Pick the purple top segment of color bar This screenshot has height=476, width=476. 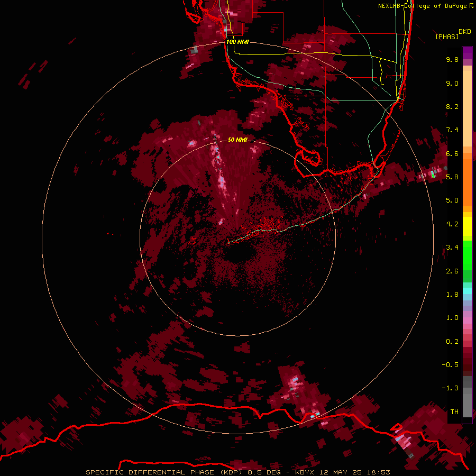pyautogui.click(x=467, y=53)
